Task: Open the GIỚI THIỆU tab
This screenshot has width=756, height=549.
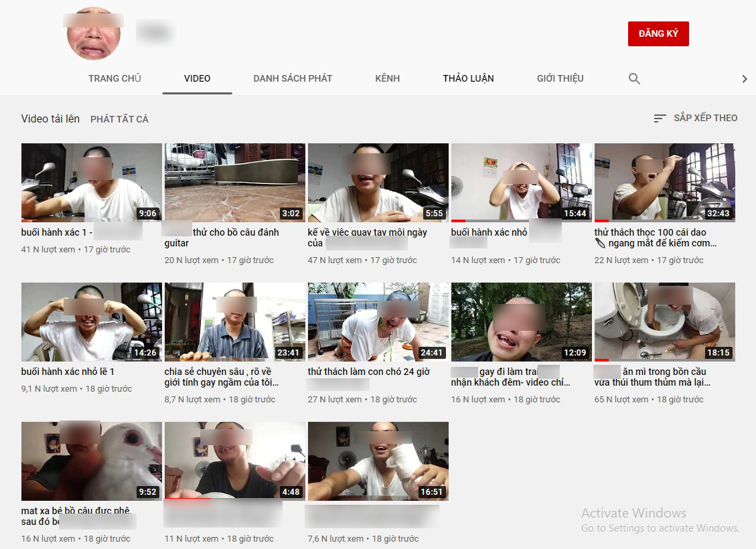Action: coord(560,78)
